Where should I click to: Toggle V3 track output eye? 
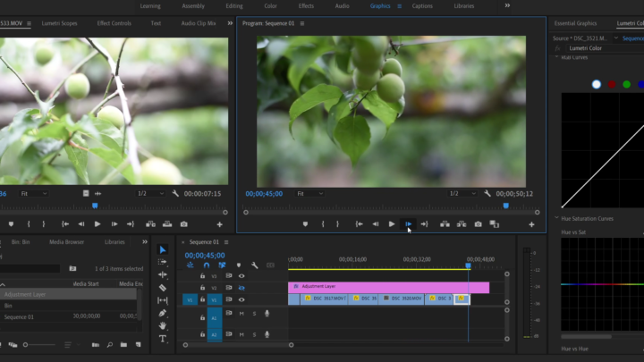[x=241, y=276]
